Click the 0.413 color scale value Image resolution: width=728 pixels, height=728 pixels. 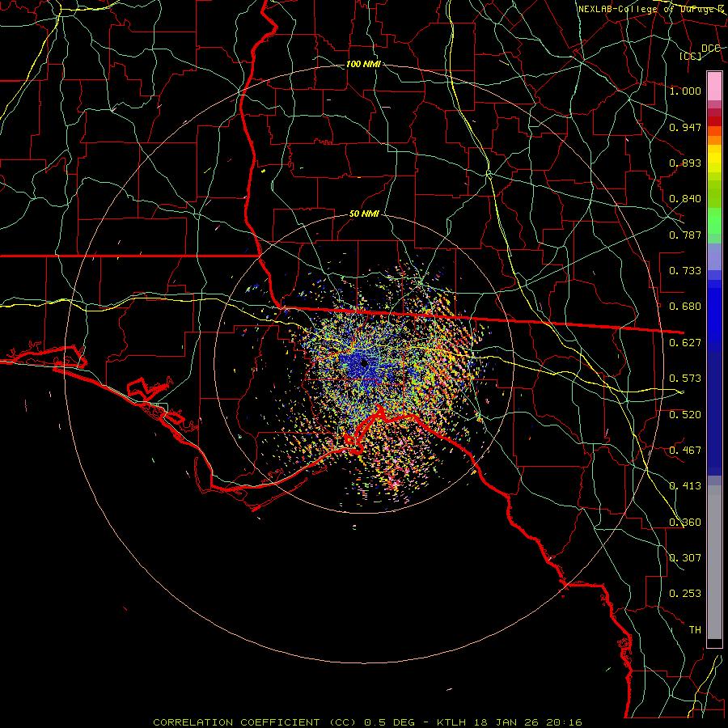pyautogui.click(x=685, y=486)
